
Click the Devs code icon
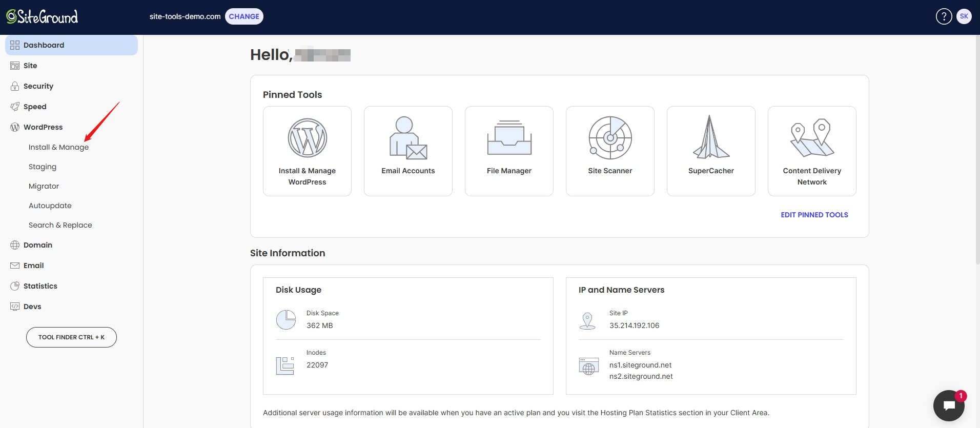[15, 307]
